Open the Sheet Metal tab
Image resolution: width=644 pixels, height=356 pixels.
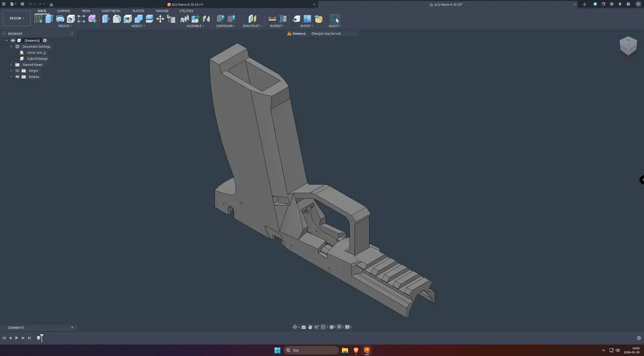pos(111,11)
